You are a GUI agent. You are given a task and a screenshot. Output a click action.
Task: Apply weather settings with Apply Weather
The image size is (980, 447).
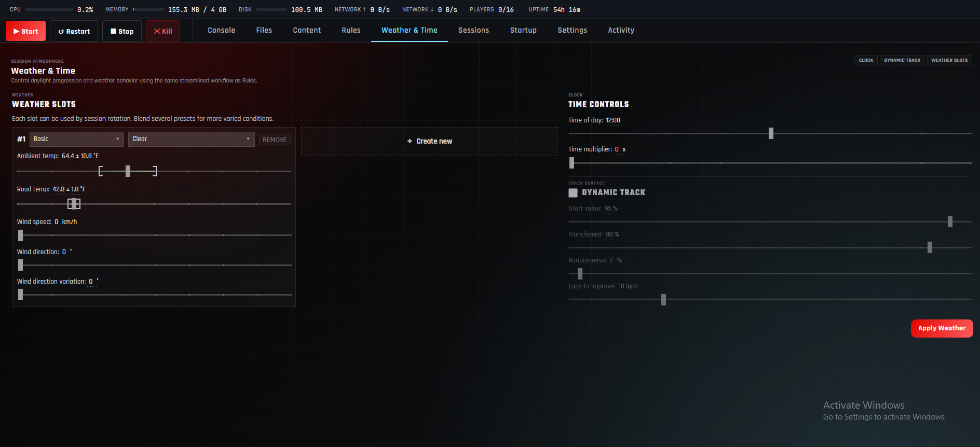click(942, 328)
